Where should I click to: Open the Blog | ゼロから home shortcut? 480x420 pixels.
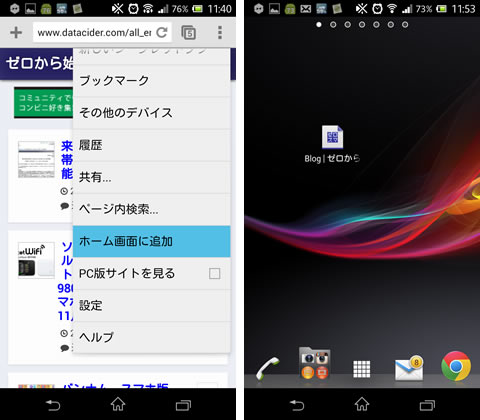click(332, 144)
